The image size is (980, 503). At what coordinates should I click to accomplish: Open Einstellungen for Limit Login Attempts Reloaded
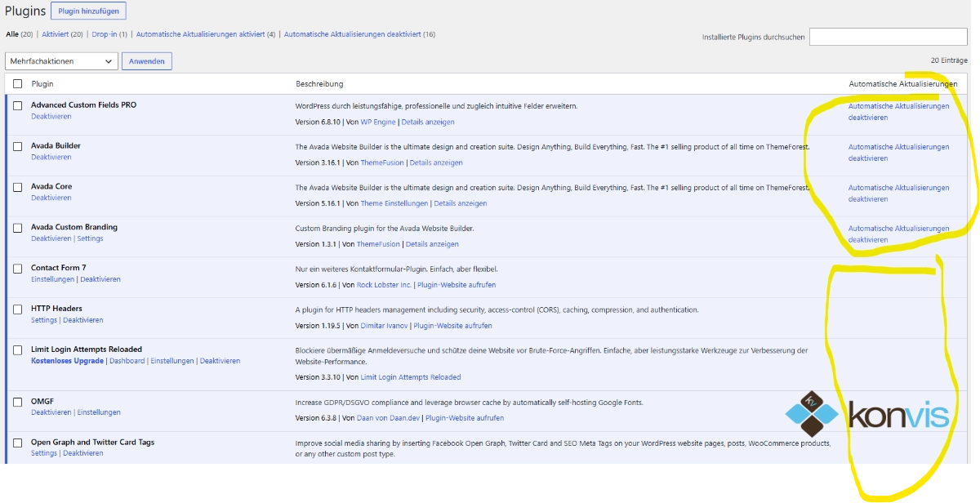pyautogui.click(x=172, y=361)
